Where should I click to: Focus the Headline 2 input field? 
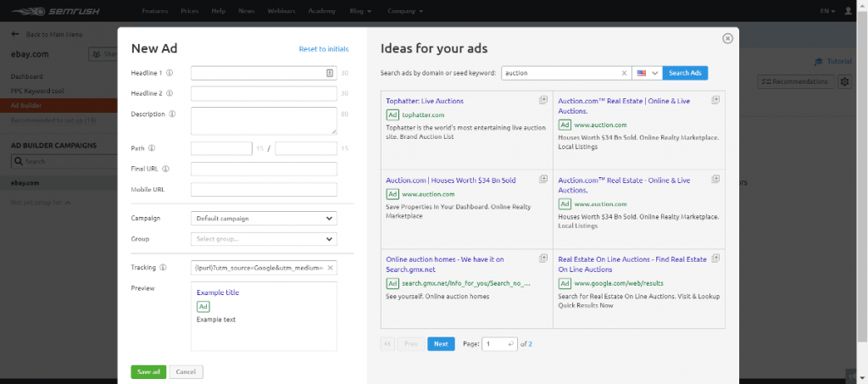coord(264,93)
